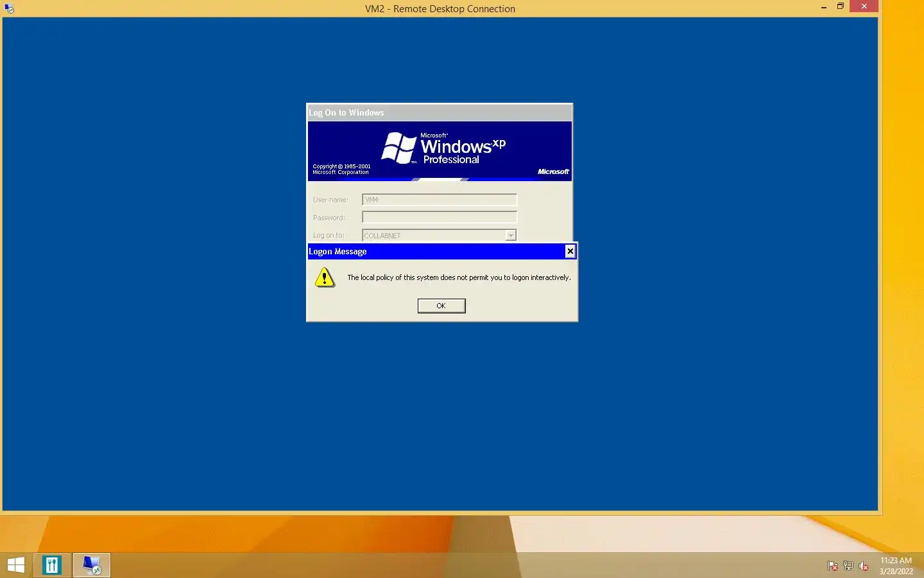Viewport: 924px width, 578px height.
Task: Click the User name label
Action: (330, 200)
